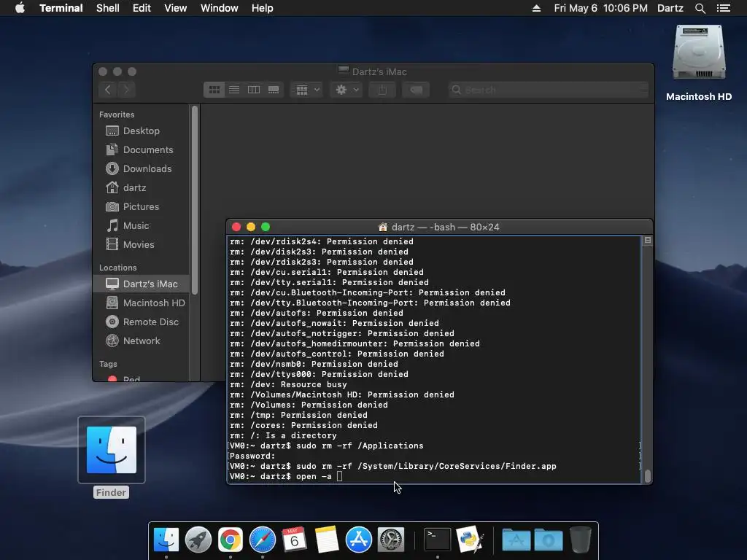Switch Finder window to list view
The image size is (747, 560).
pos(234,90)
